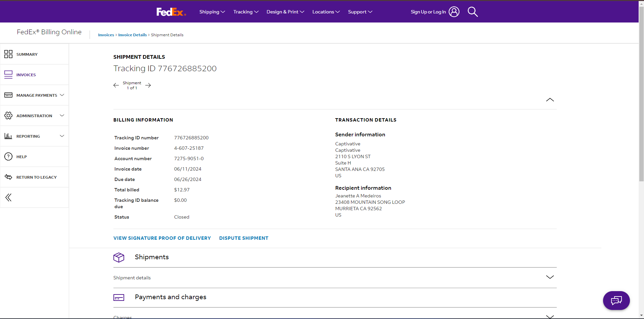
Task: Select Summary in the sidebar
Action: tap(34, 54)
